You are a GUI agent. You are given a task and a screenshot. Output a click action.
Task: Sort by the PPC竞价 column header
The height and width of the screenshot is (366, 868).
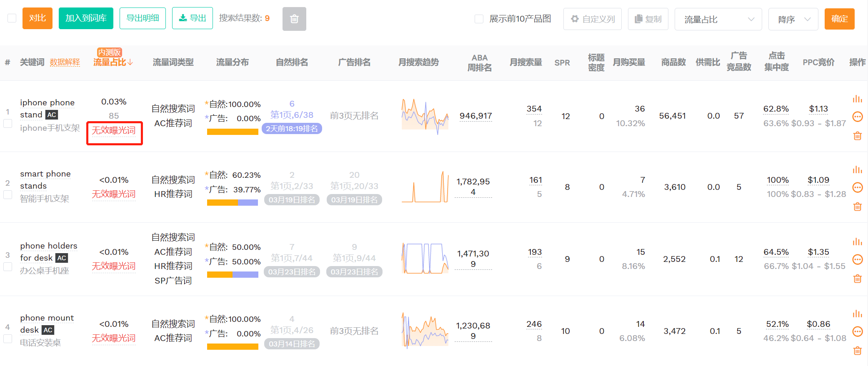[x=818, y=62]
